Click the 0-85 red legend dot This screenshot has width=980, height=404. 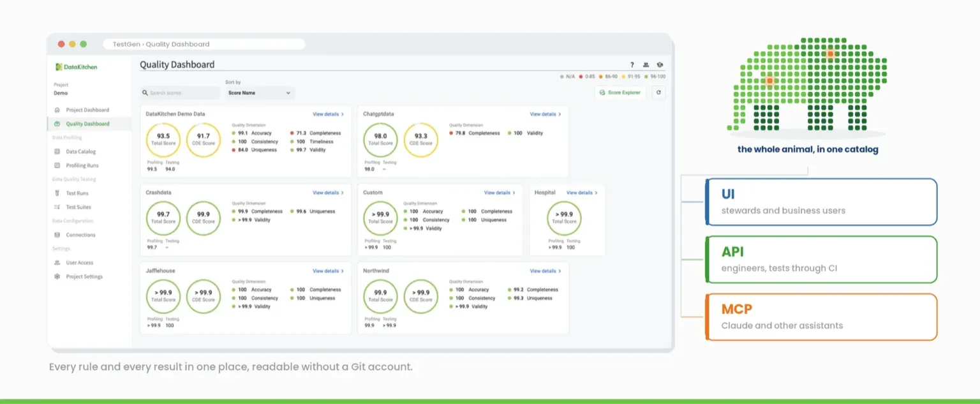click(581, 77)
